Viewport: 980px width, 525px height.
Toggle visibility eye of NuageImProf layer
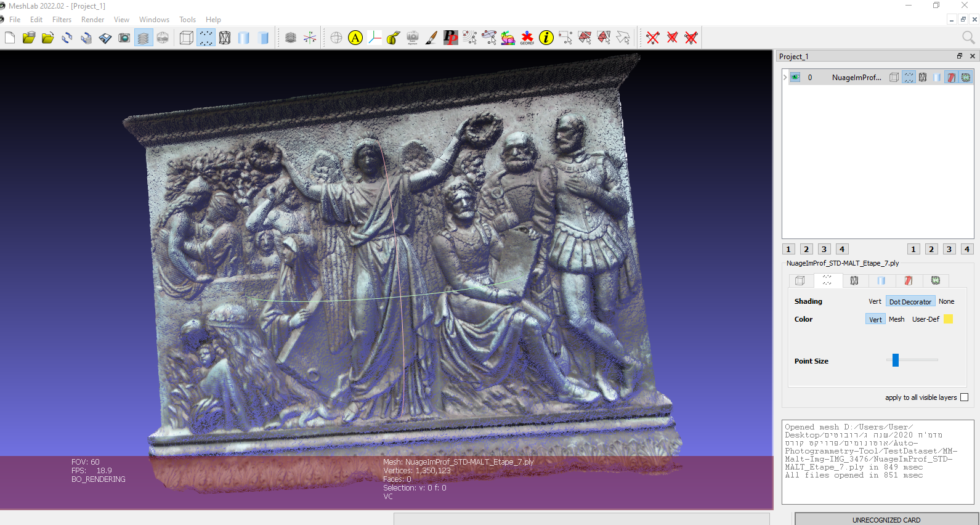point(795,78)
